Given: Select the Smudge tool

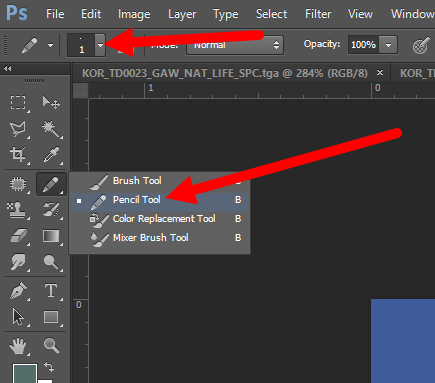Looking at the screenshot, I should [x=18, y=262].
